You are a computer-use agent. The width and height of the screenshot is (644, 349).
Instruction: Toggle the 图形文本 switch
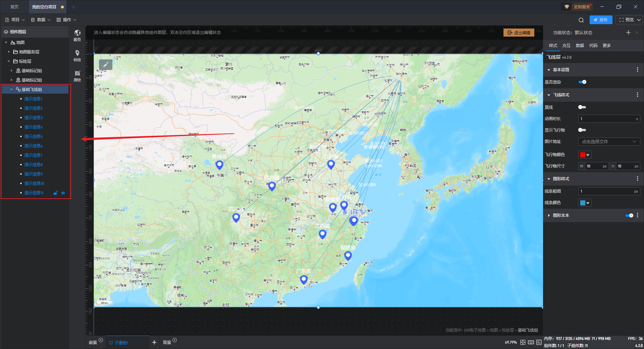[629, 215]
